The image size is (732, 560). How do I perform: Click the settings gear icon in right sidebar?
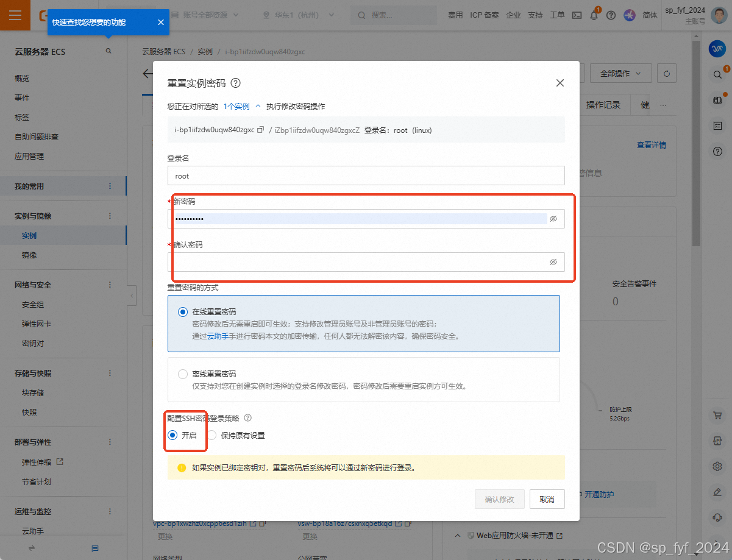[717, 466]
